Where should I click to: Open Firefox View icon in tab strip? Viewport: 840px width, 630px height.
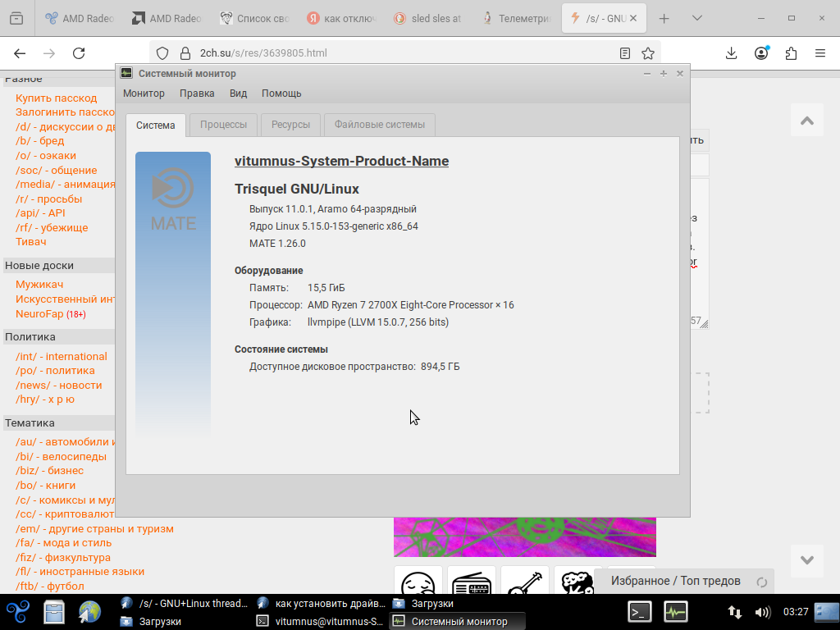coord(16,18)
